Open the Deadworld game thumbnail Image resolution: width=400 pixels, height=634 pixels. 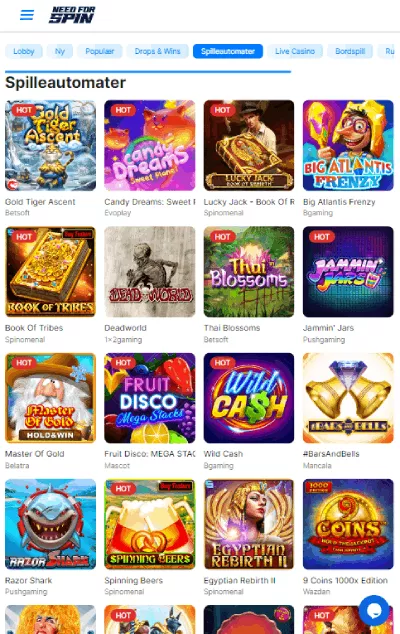(x=150, y=272)
